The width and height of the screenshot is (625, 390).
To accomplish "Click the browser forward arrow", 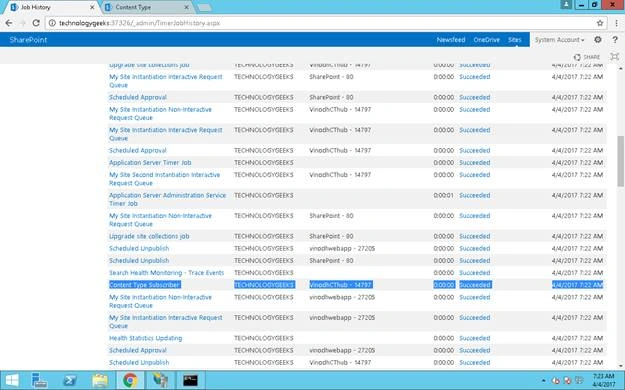I will [22, 23].
